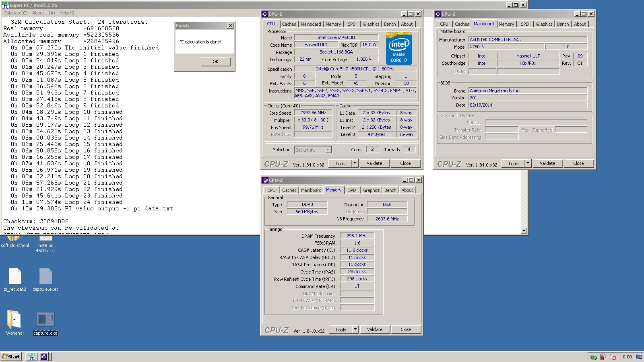The height and width of the screenshot is (362, 644).
Task: Select the capture.exe desktop icon
Action: (45, 323)
